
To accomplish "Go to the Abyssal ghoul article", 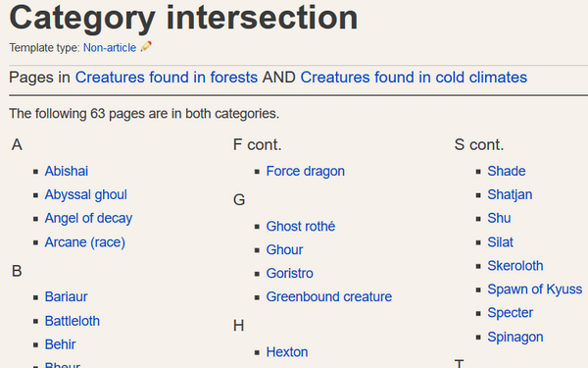I will tap(86, 195).
